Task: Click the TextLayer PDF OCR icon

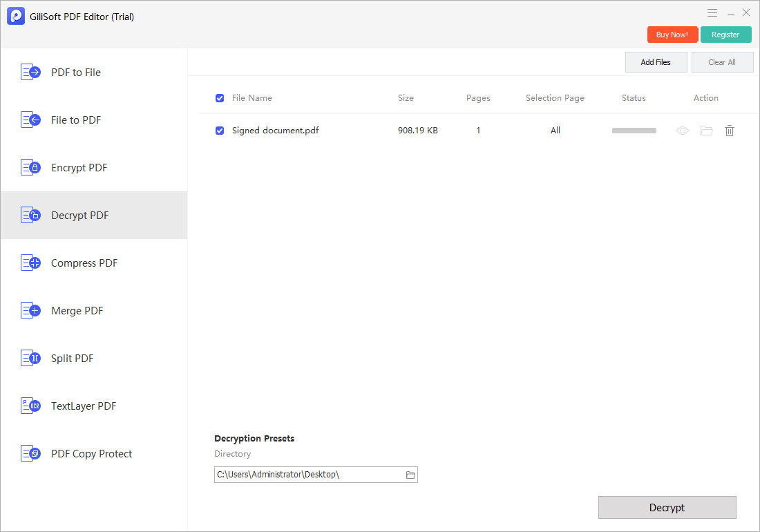Action: click(x=30, y=406)
